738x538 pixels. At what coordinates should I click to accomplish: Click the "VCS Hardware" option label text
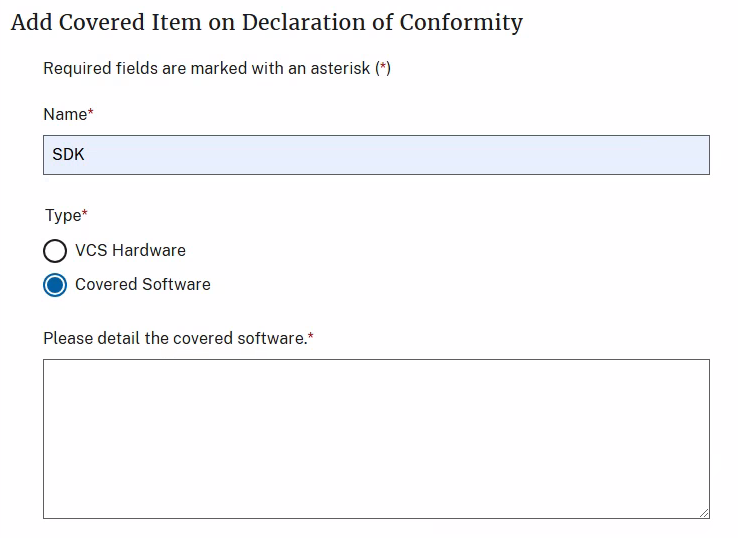[130, 250]
